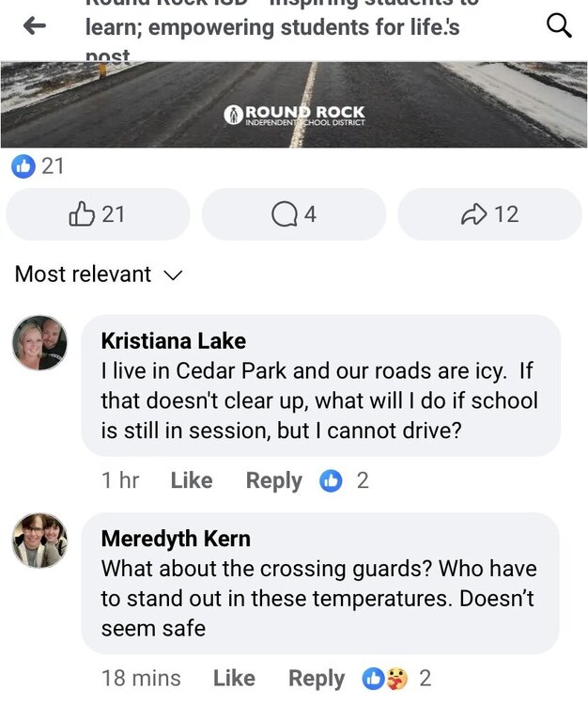Tap Meredyth Kern's profile picture

point(39,540)
